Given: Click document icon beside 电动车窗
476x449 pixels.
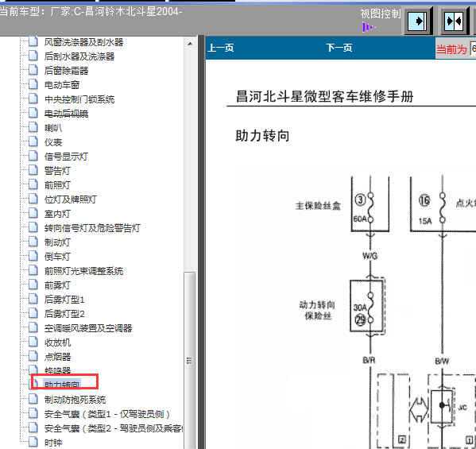Looking at the screenshot, I should [33, 84].
